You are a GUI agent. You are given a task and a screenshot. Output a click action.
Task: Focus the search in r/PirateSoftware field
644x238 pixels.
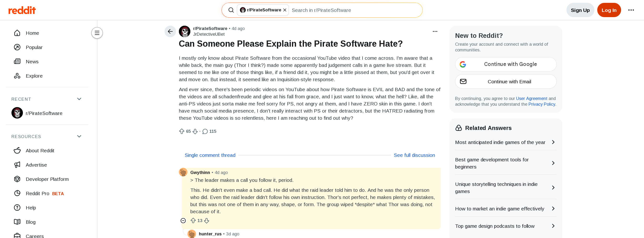coord(355,10)
